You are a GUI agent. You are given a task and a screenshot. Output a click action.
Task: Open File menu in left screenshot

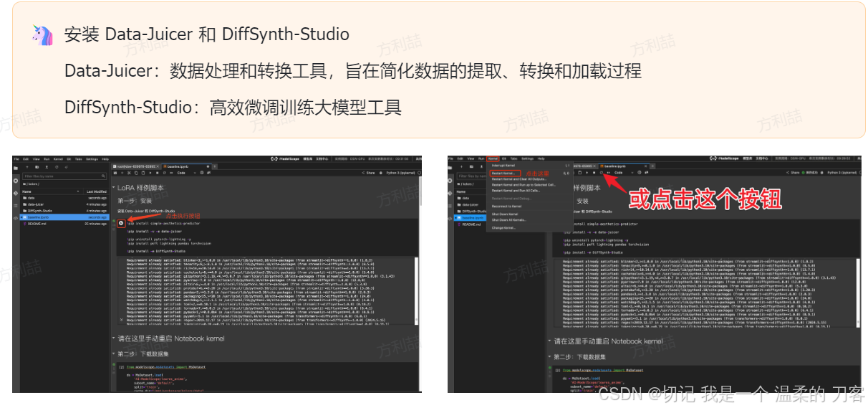coord(16,159)
